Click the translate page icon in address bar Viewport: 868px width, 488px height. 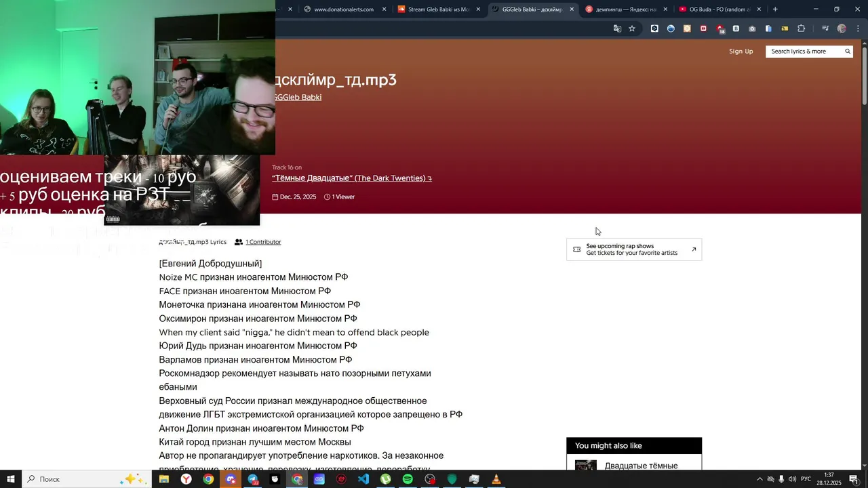point(617,28)
